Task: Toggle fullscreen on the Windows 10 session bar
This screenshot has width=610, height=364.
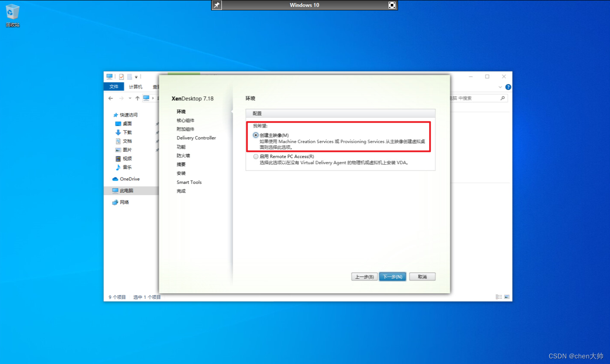Action: [x=392, y=5]
